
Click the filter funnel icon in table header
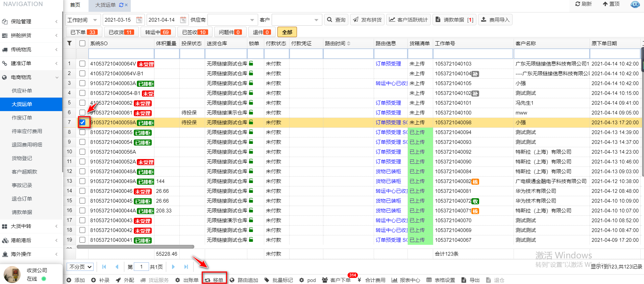pyautogui.click(x=69, y=43)
